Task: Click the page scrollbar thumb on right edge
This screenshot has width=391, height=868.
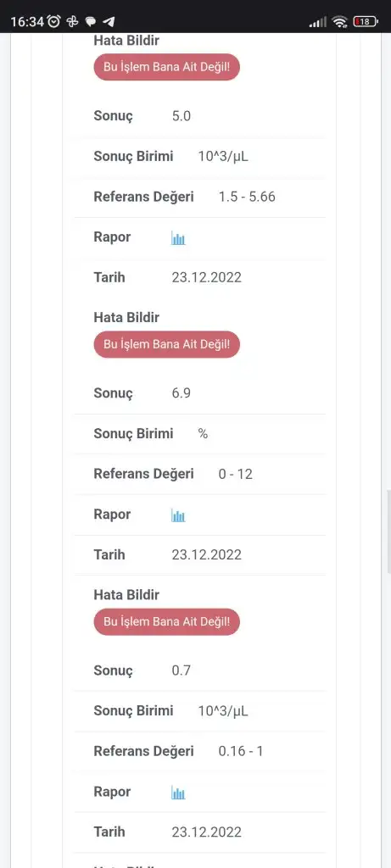Action: coord(388,531)
